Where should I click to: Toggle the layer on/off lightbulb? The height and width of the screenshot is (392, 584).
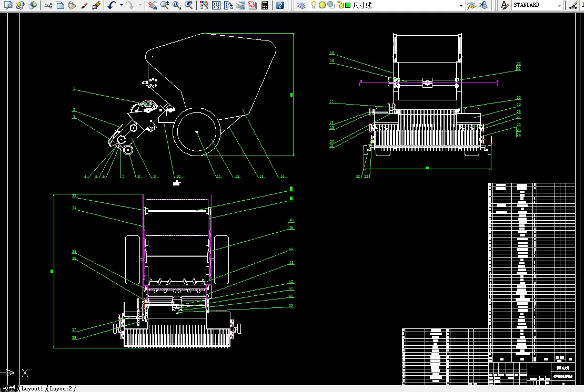[314, 5]
